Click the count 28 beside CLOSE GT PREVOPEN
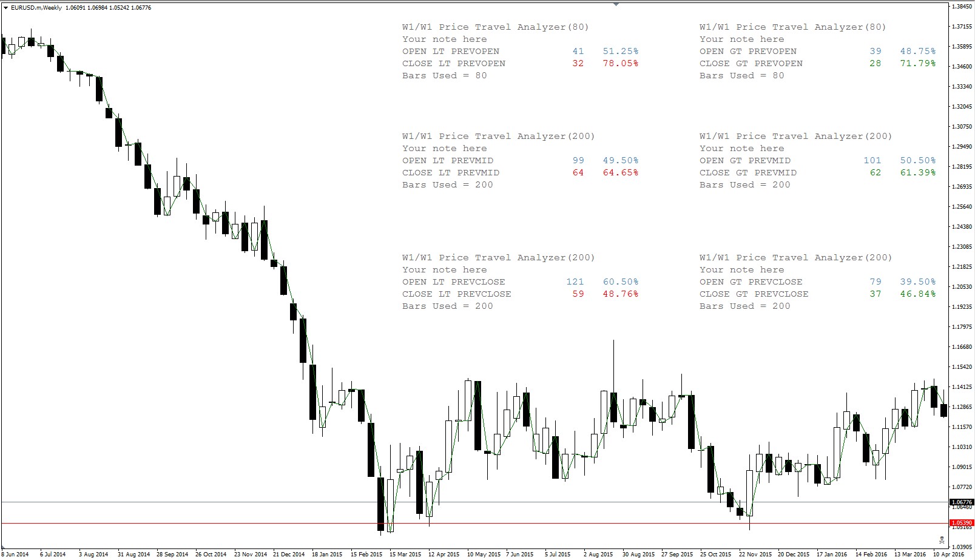This screenshot has width=975, height=560. [x=875, y=64]
